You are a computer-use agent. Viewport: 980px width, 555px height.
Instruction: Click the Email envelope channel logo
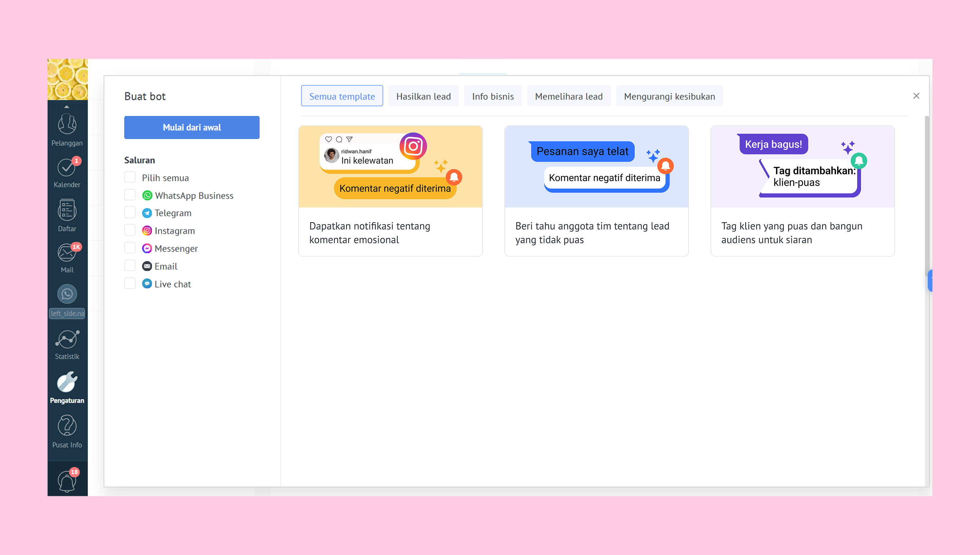pyautogui.click(x=147, y=266)
